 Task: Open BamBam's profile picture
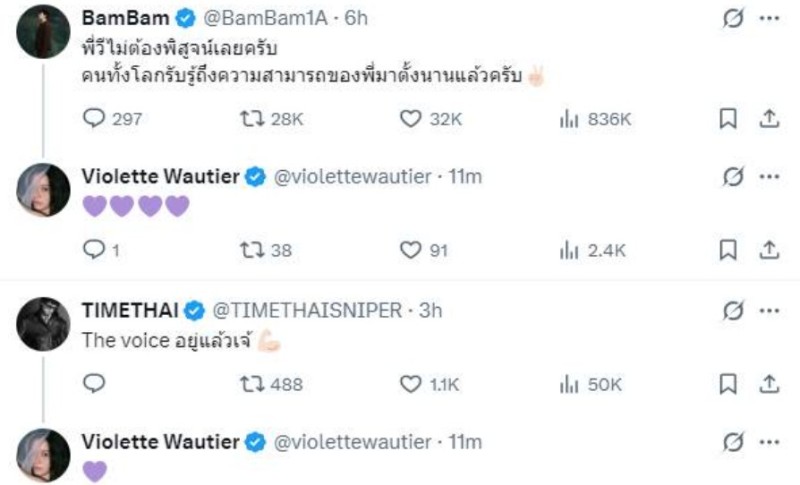click(44, 30)
